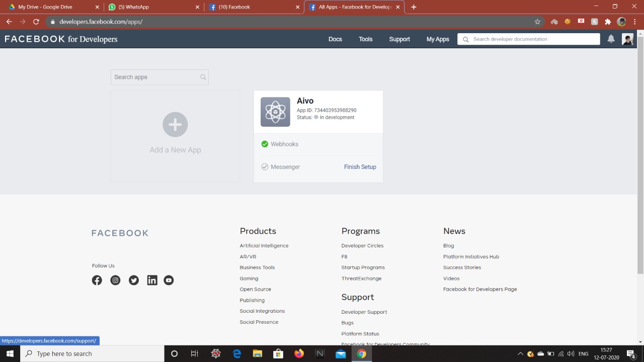Open File Explorer from the taskbar
Screen dimensions: 644x362
coord(257,353)
